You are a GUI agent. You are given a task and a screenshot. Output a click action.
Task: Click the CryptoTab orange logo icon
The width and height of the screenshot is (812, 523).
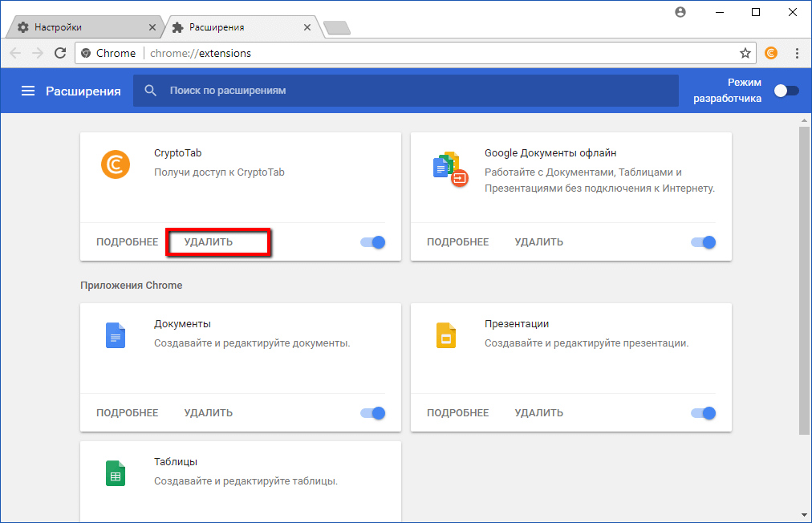[116, 164]
